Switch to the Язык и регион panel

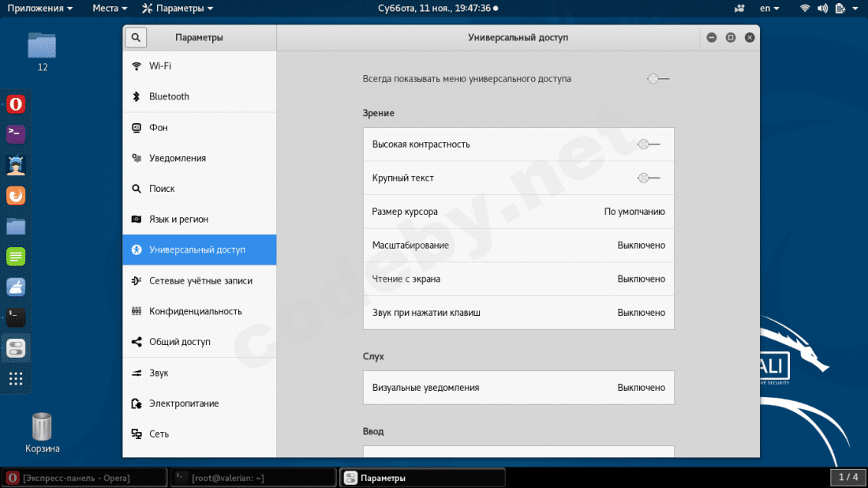(x=200, y=220)
